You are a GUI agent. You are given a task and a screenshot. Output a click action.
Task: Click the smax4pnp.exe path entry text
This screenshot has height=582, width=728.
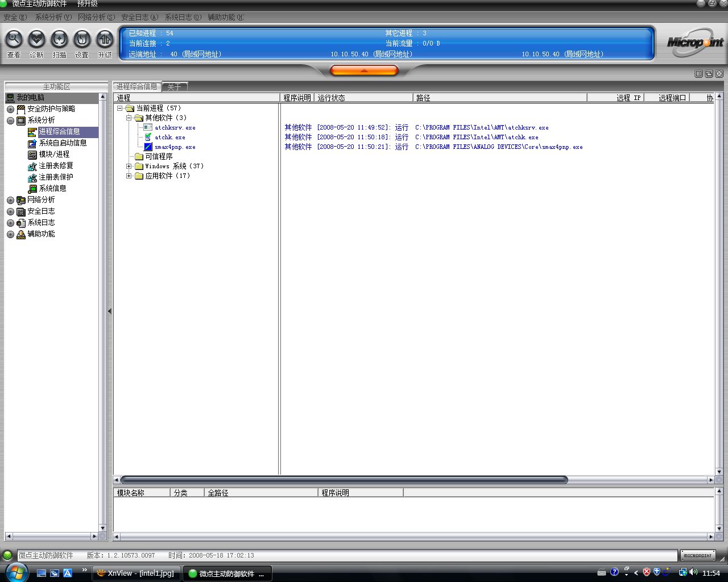coord(499,147)
